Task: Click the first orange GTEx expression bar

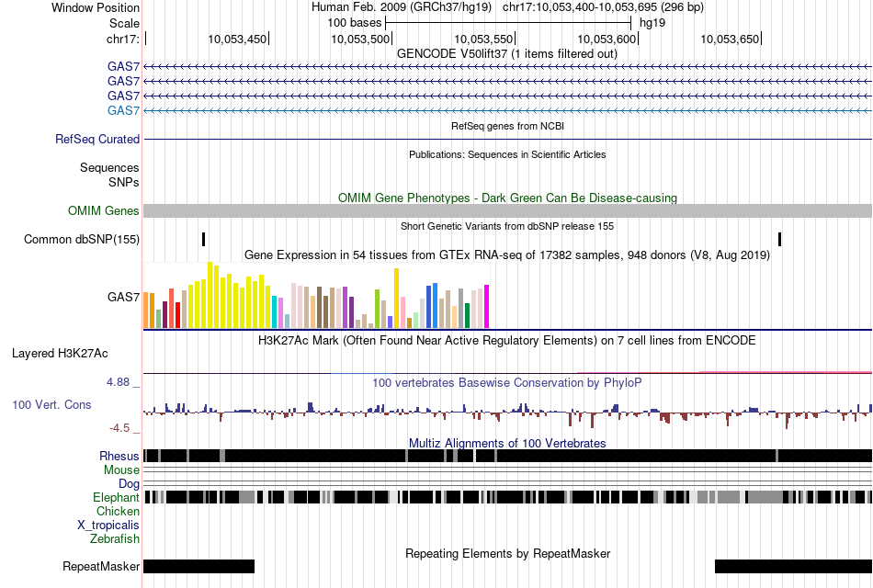Action: 146,311
